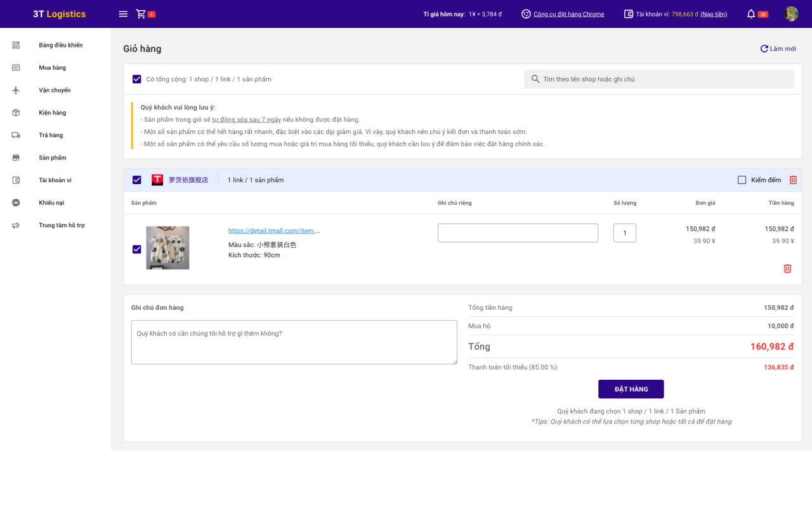
Task: Open Khiếu nại menu item
Action: click(x=51, y=203)
